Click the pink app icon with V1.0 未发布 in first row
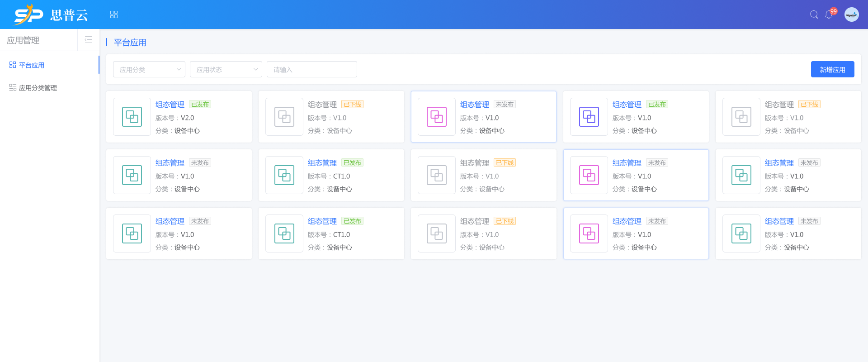Viewport: 868px width, 362px height. [x=436, y=117]
